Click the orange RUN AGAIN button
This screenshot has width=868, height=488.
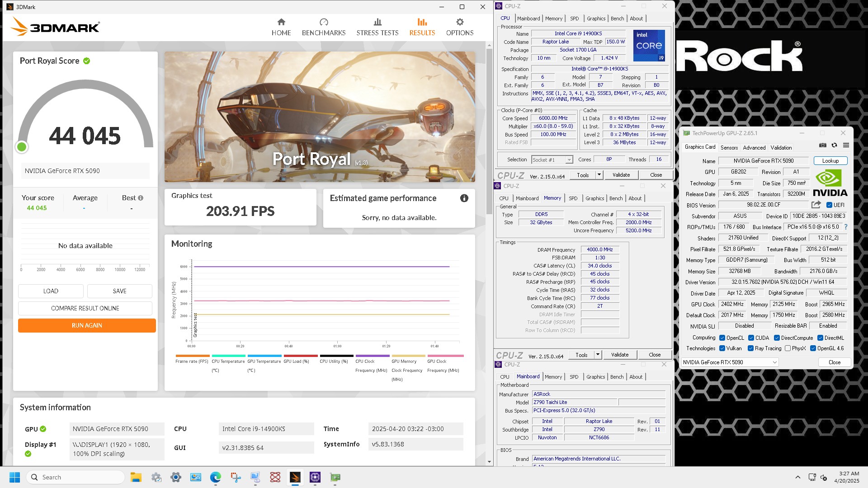pos(87,325)
